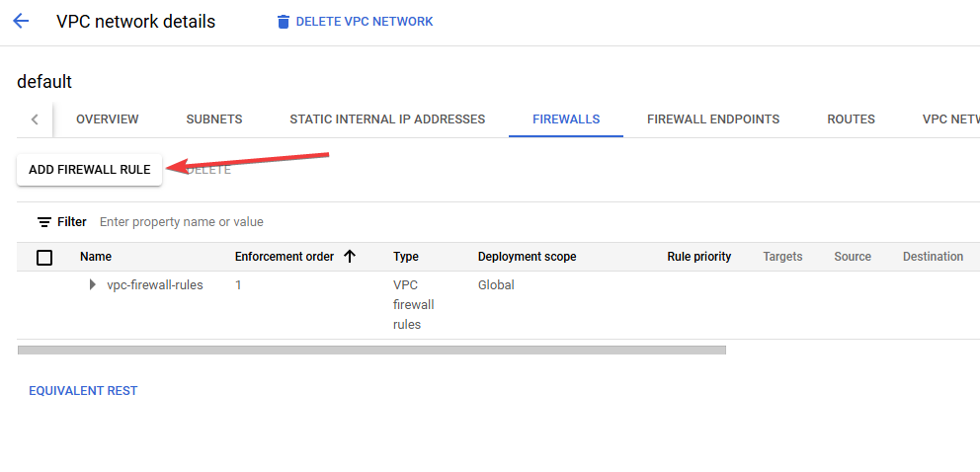Select the Firewalls tab
980x472 pixels.
coord(566,119)
